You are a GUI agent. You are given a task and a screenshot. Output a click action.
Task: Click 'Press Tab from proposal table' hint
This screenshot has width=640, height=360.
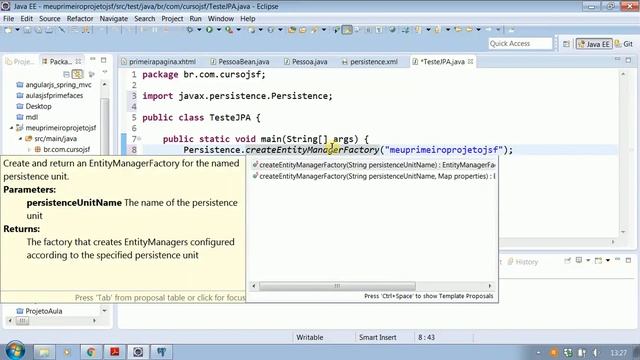(x=160, y=298)
